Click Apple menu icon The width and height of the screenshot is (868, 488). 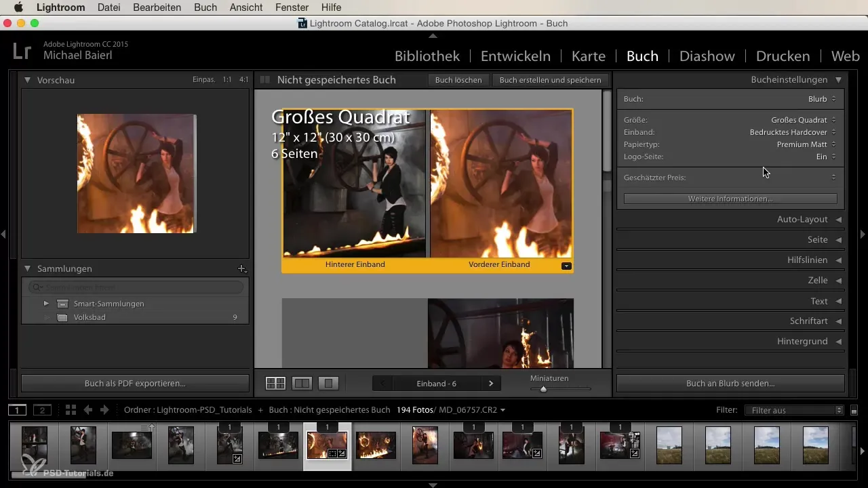point(18,7)
